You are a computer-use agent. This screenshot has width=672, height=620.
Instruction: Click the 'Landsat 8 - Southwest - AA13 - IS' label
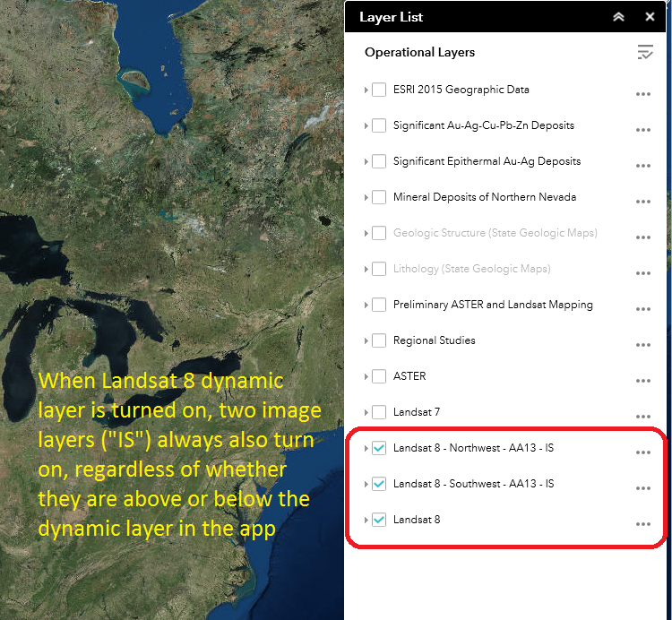tap(474, 484)
